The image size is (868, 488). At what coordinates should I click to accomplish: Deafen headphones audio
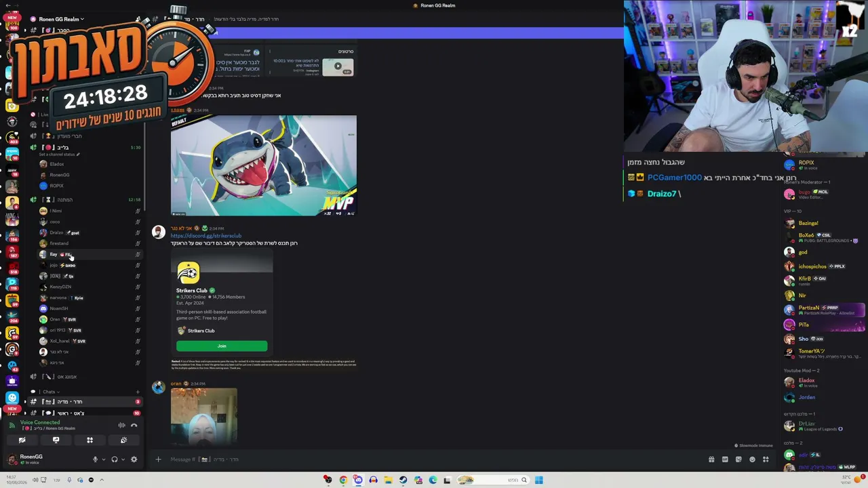point(114,460)
